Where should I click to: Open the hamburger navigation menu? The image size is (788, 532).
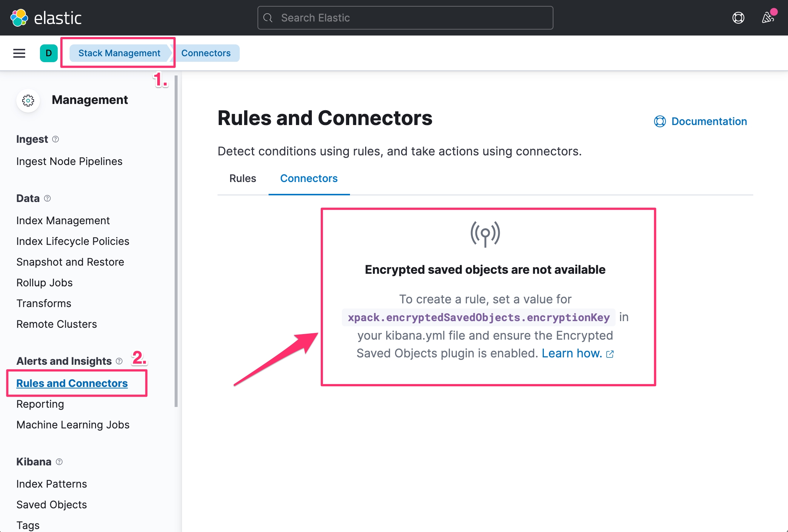(x=19, y=53)
